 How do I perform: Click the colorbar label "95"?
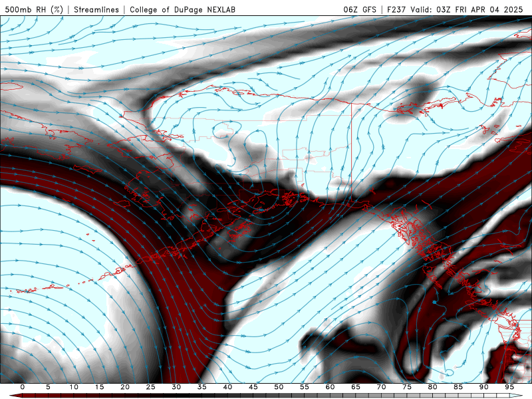pyautogui.click(x=509, y=387)
